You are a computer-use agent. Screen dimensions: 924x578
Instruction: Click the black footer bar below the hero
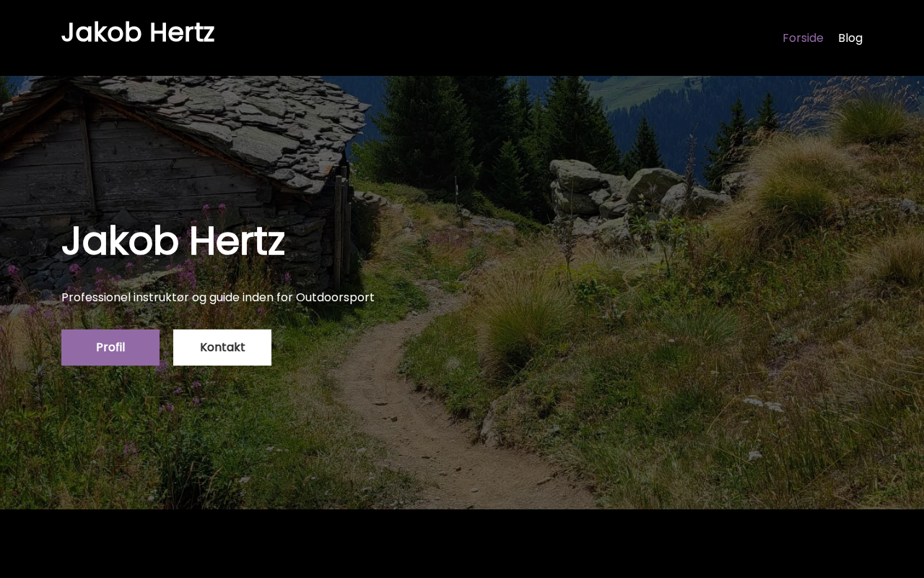pyautogui.click(x=462, y=543)
